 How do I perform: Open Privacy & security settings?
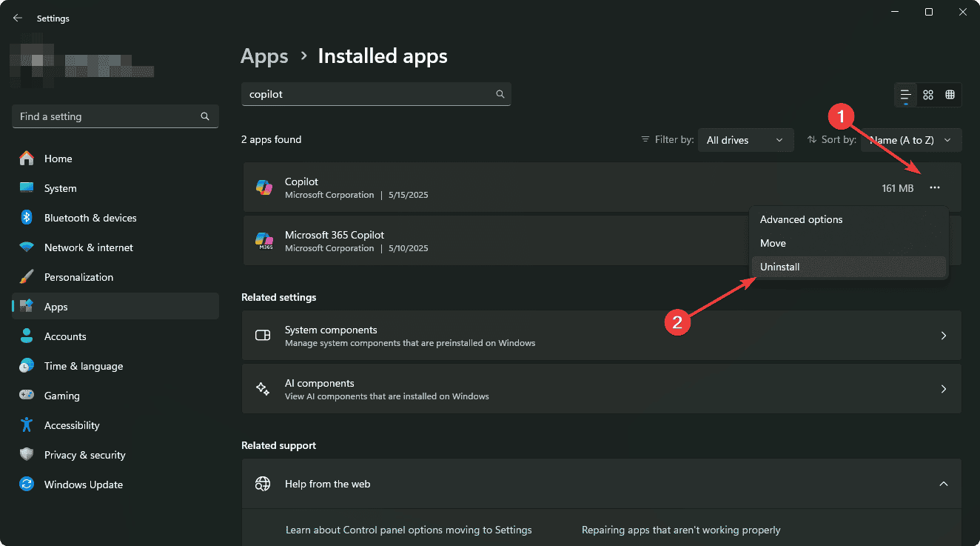coord(115,455)
